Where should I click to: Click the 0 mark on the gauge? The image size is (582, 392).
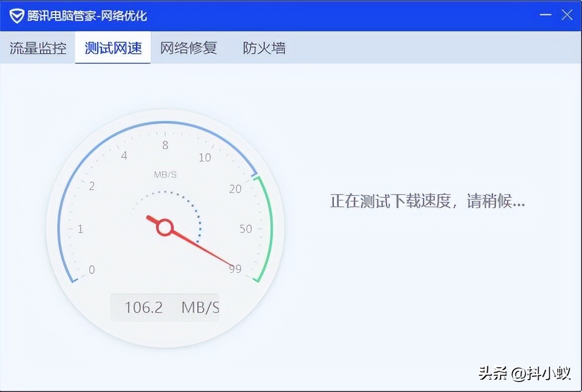tap(91, 270)
